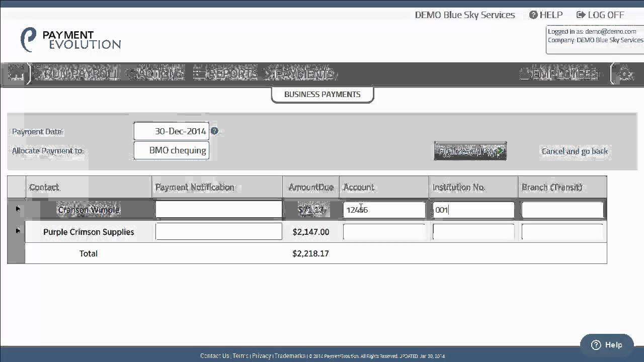Open the Employees menu
Screen dimensions: 644x362
[558, 74]
